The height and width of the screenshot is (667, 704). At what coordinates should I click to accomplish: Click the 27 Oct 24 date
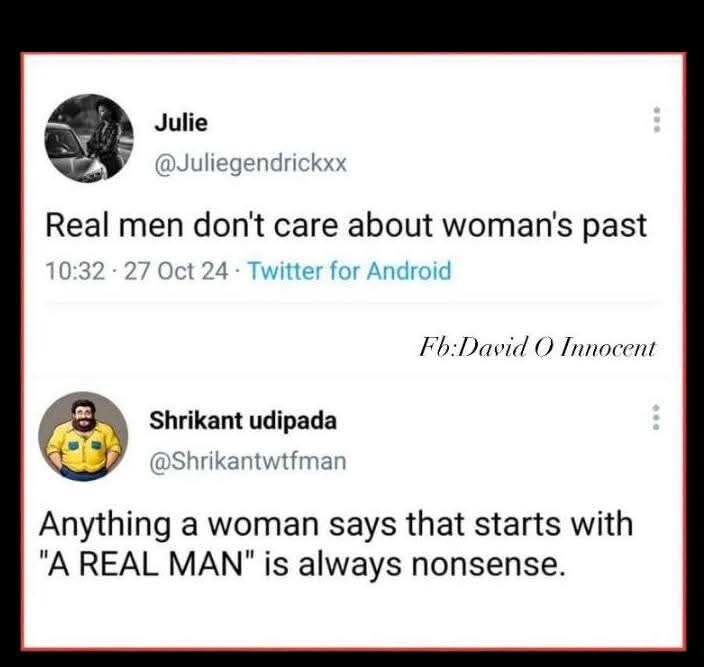[x=176, y=272]
